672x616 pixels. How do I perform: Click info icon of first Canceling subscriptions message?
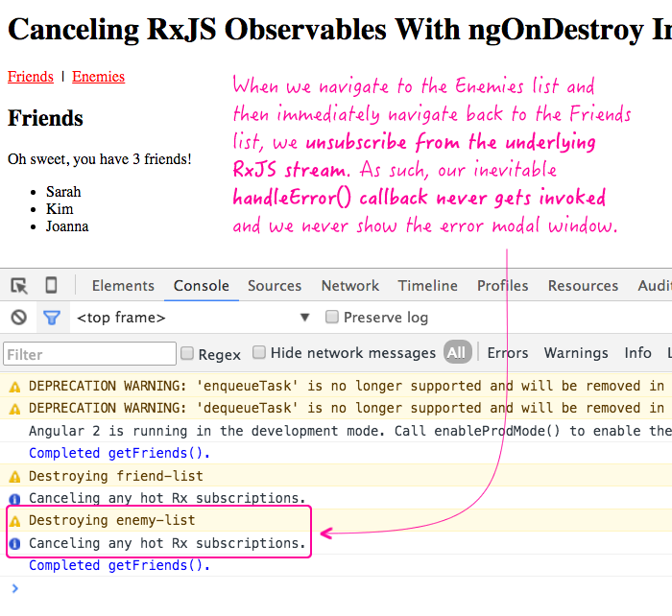coord(14,499)
